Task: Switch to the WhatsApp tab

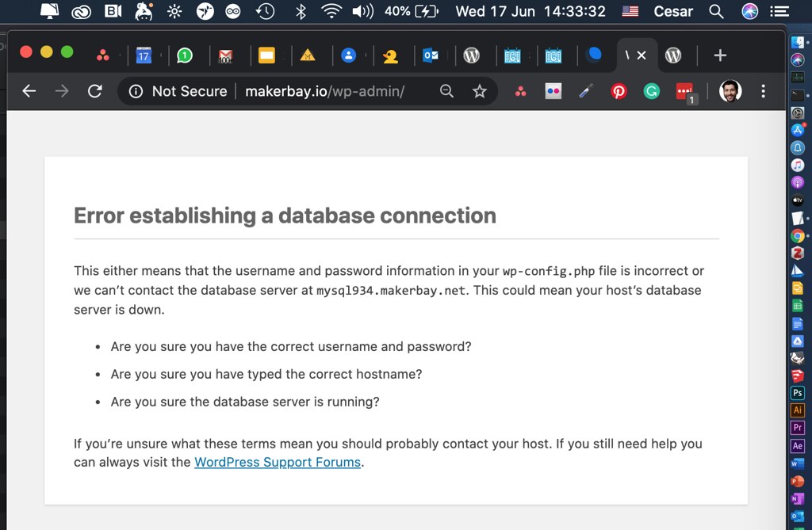Action: click(184, 55)
